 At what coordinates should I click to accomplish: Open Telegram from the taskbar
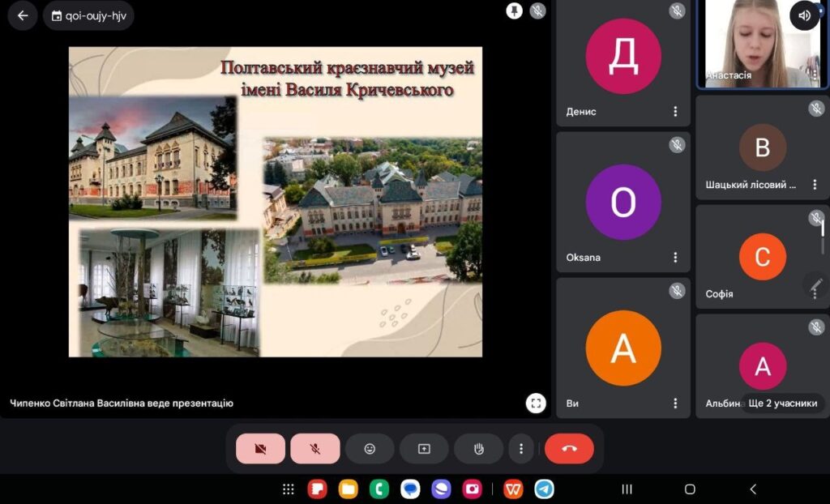click(x=545, y=489)
